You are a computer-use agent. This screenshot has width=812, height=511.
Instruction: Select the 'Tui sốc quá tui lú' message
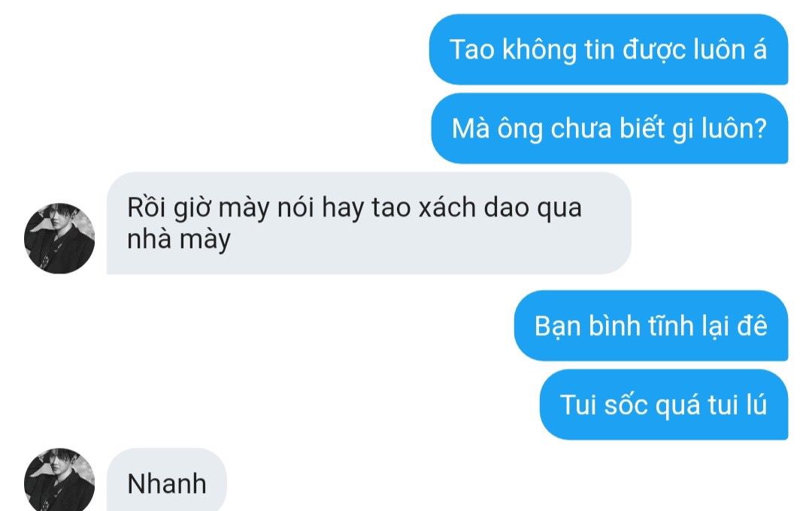[x=664, y=404]
